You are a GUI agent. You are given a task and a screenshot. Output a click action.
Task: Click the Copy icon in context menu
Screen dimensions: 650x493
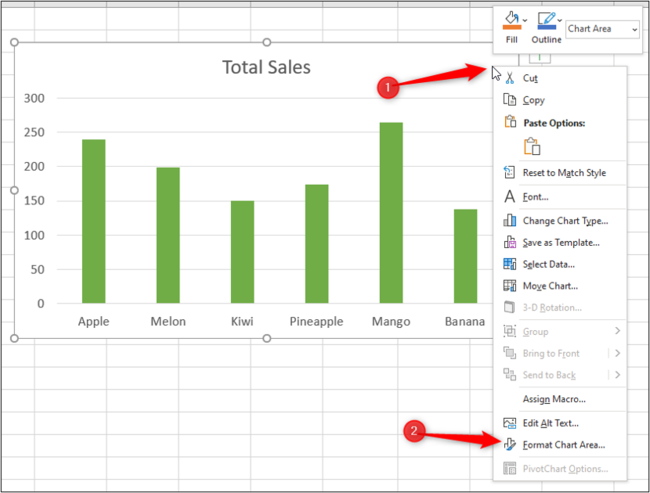tap(509, 100)
